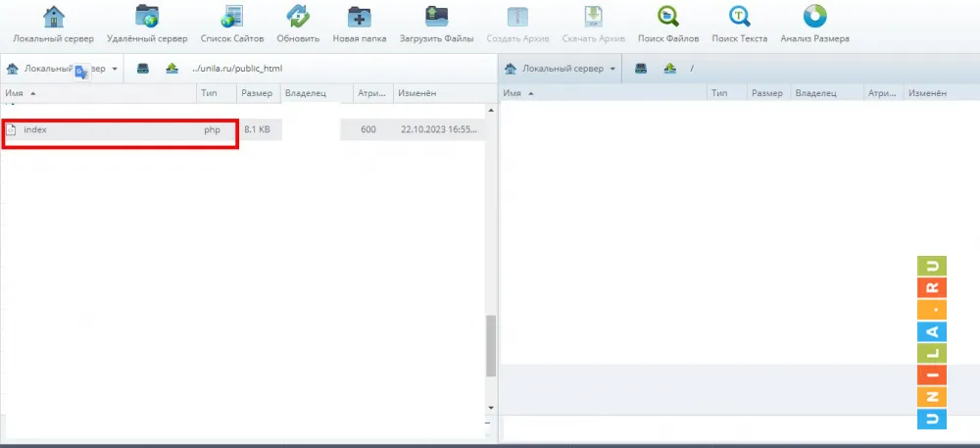Image resolution: width=980 pixels, height=448 pixels.
Task: Open the Анализ Размера size analysis
Action: 814,18
